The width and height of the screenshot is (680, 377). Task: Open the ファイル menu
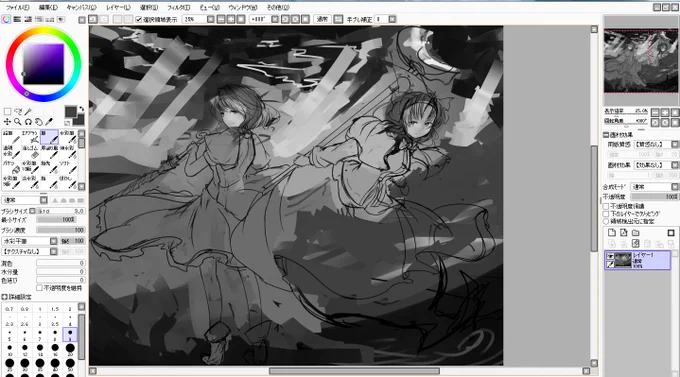coord(17,7)
